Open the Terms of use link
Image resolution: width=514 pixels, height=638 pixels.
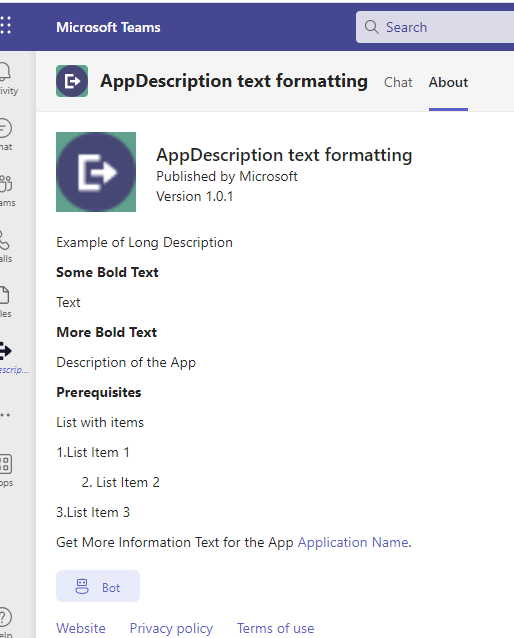276,628
